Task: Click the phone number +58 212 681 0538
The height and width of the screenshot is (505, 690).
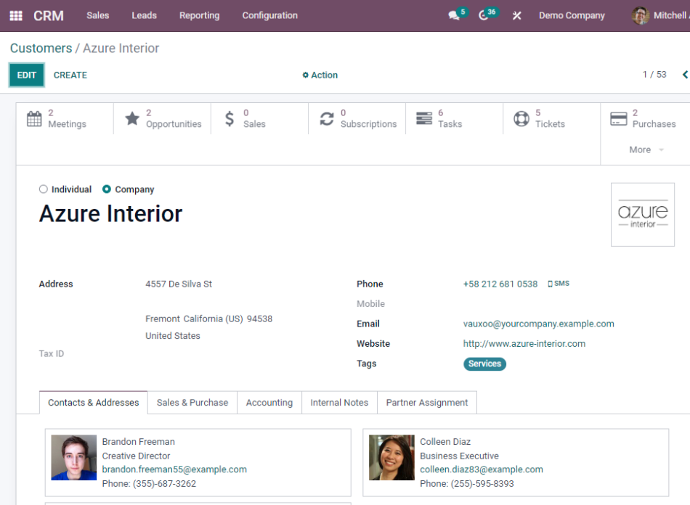Action: [x=500, y=284]
